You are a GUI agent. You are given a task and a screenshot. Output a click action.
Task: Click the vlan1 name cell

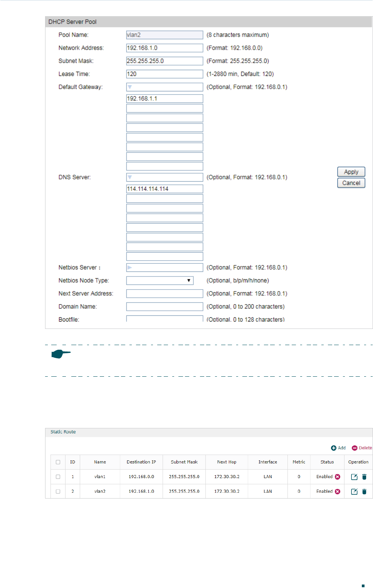[x=100, y=477]
